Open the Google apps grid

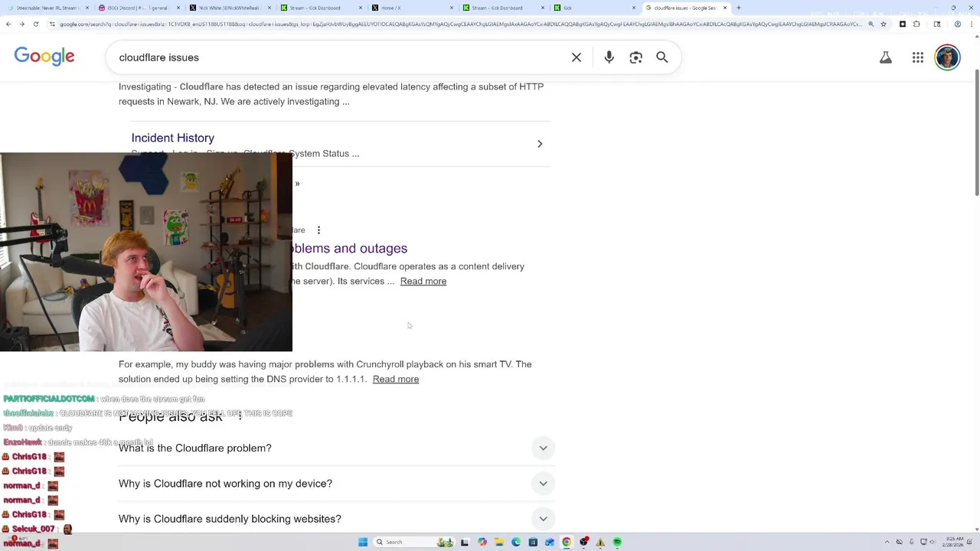[x=918, y=57]
